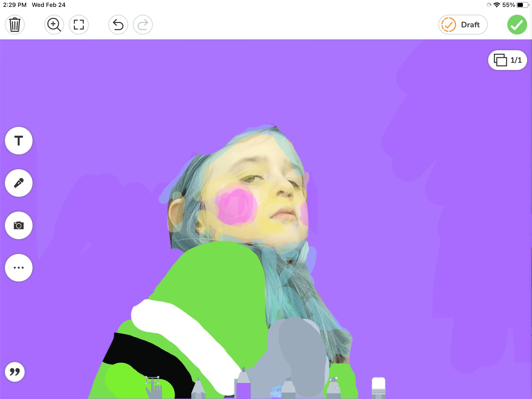Add a photo with camera tool

[19, 225]
